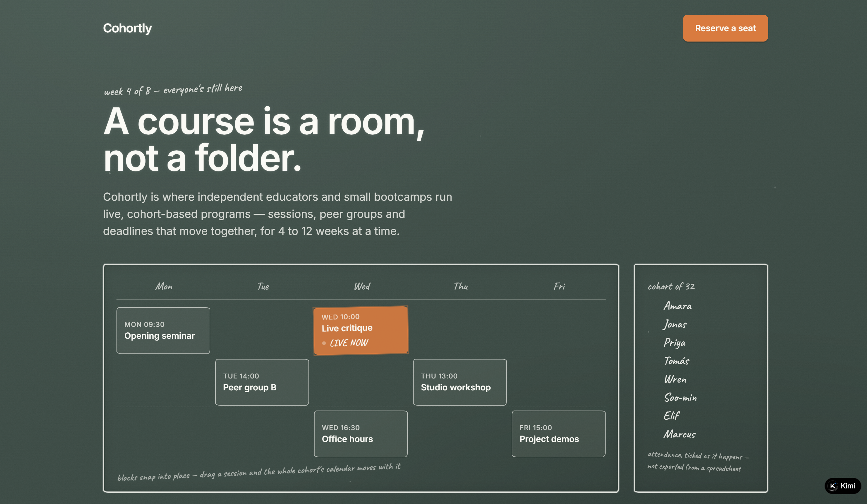Select the Office hours session block
867x504 pixels.
(360, 433)
